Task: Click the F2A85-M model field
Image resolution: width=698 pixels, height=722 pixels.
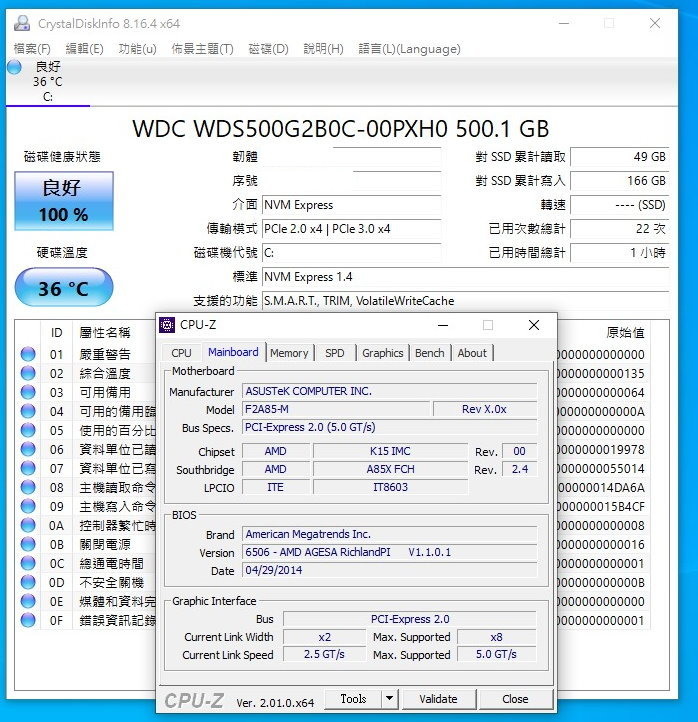Action: (x=336, y=409)
